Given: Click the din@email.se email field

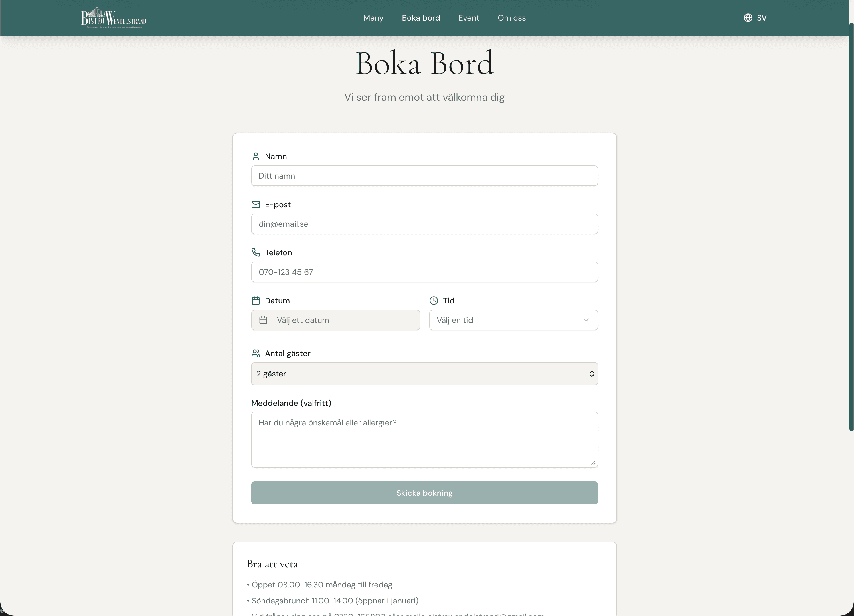Looking at the screenshot, I should [424, 224].
